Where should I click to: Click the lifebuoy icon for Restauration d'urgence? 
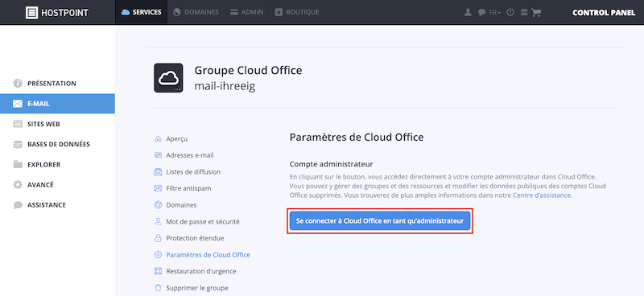158,271
